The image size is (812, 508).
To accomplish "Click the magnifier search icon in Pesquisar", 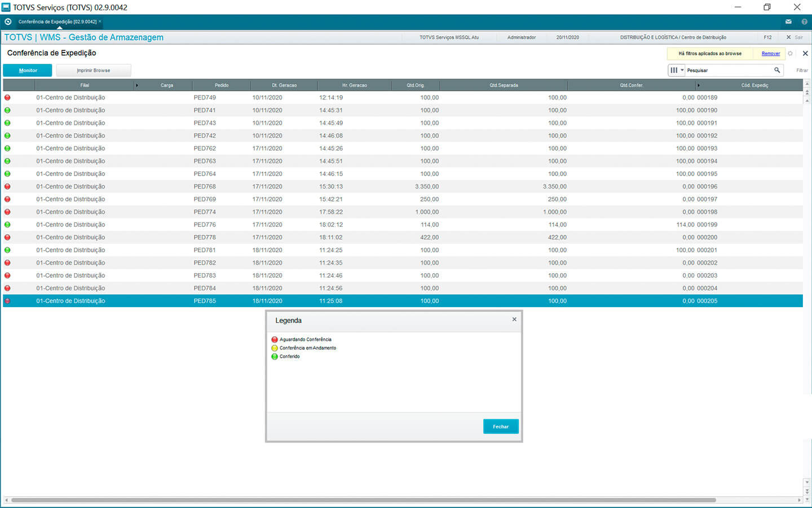I will tap(777, 70).
